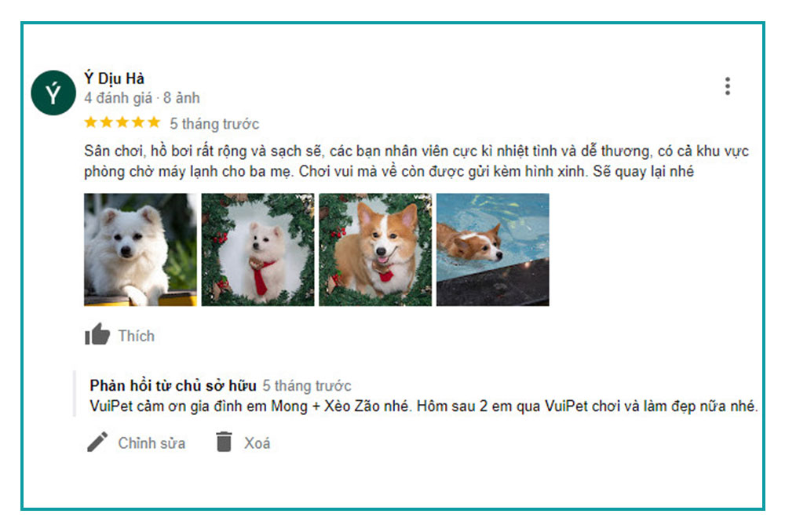Open reviewer name Ý Dịu Hà
The width and height of the screenshot is (785, 532).
click(114, 78)
